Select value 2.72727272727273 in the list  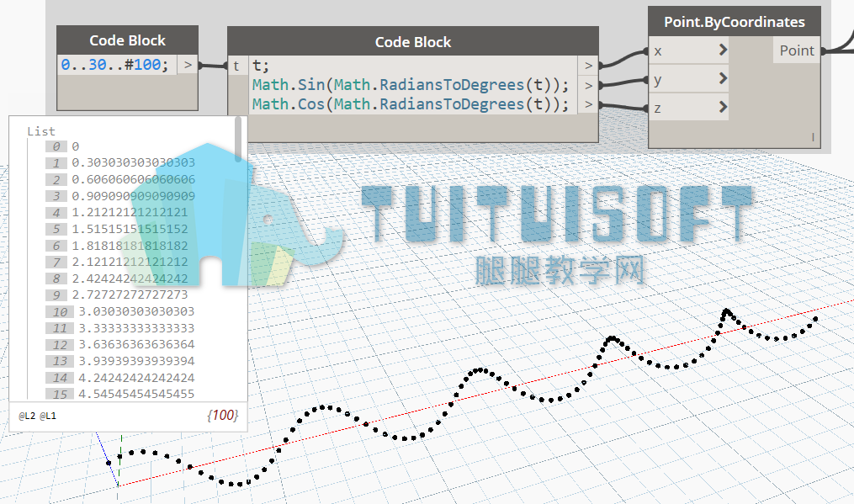(130, 294)
